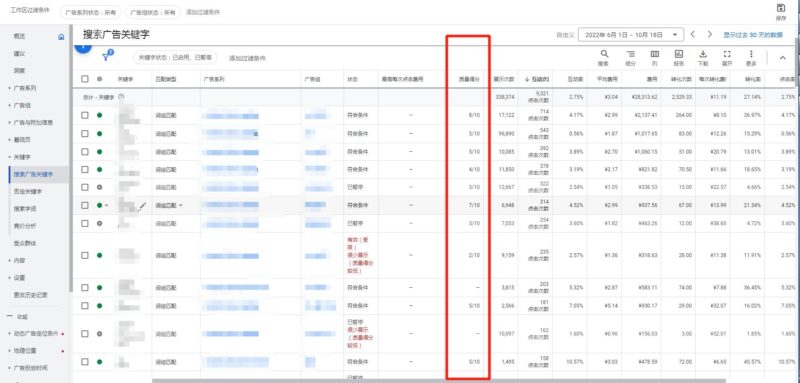This screenshot has width=800, height=383.
Task: Click the 8/10 quality score cell
Action: pos(474,115)
